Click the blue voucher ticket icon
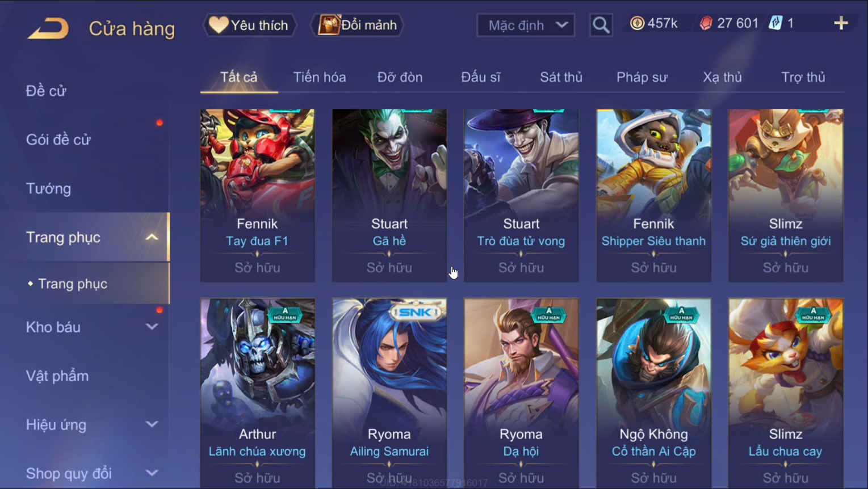 [x=775, y=23]
